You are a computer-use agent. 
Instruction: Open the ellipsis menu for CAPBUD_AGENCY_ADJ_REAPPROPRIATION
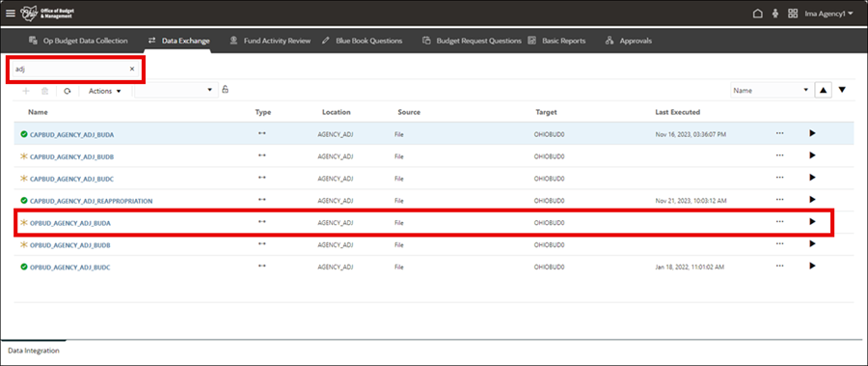click(x=779, y=199)
